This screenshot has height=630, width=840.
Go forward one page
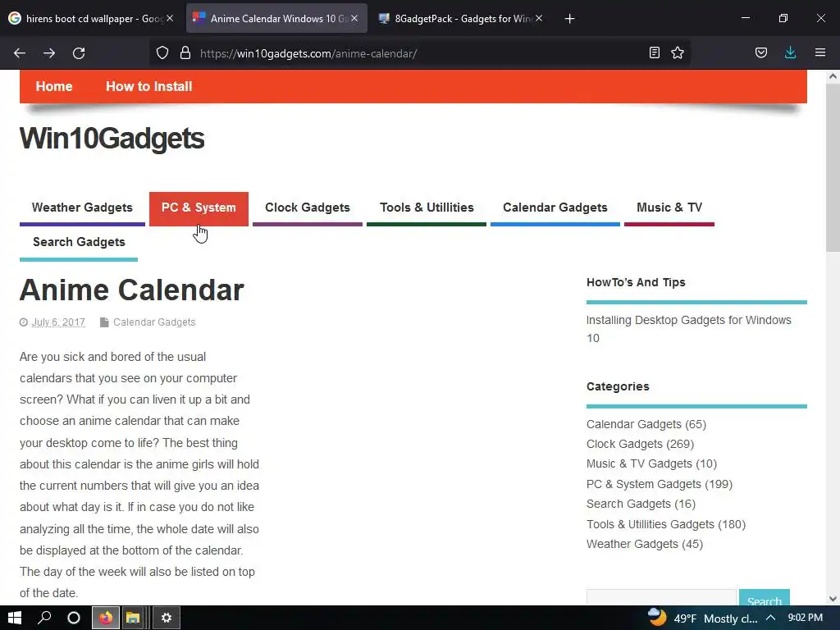coord(49,53)
